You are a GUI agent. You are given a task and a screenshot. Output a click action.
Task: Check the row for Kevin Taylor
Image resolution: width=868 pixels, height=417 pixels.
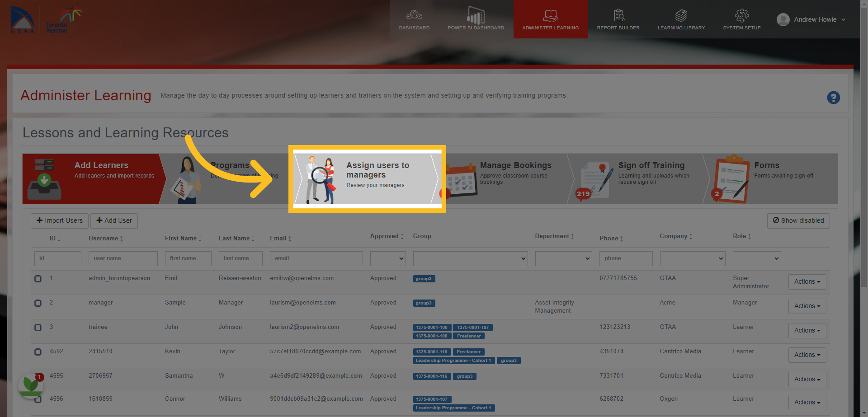tap(38, 352)
